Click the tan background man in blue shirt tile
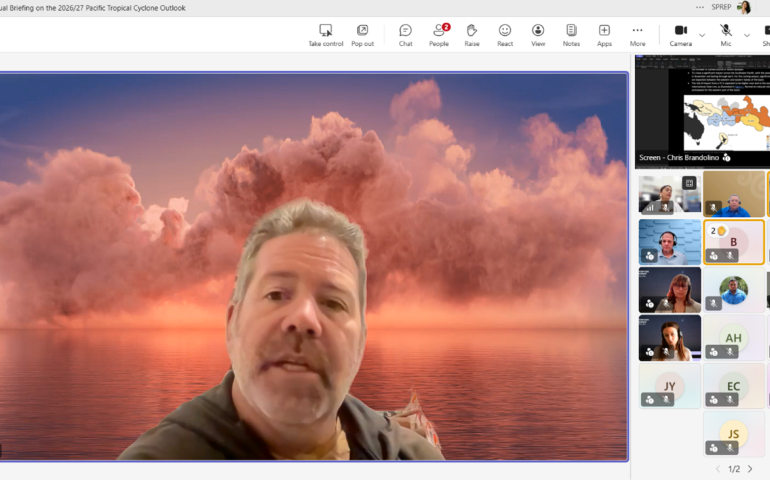Viewport: 770px width, 480px height. click(x=734, y=194)
